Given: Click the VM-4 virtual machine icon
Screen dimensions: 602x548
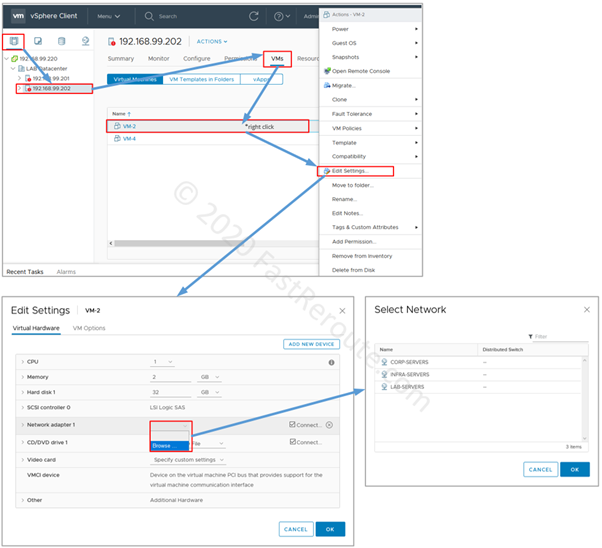Looking at the screenshot, I should pyautogui.click(x=117, y=138).
